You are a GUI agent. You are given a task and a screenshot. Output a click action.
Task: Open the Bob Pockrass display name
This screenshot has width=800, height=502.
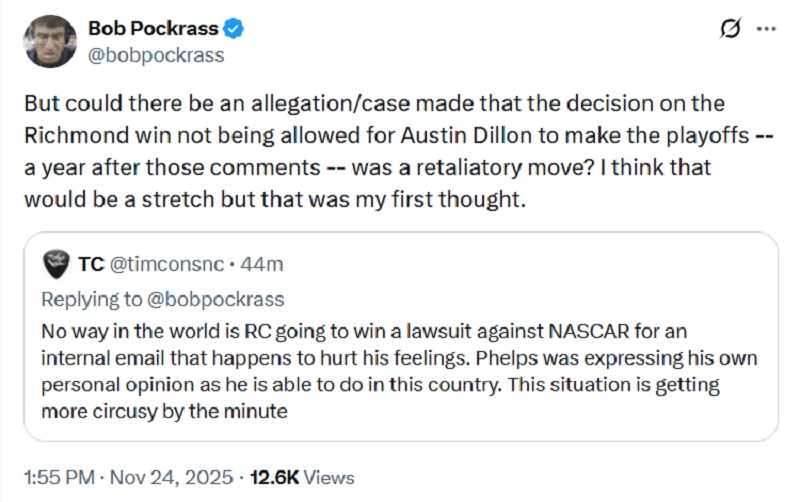(x=155, y=30)
